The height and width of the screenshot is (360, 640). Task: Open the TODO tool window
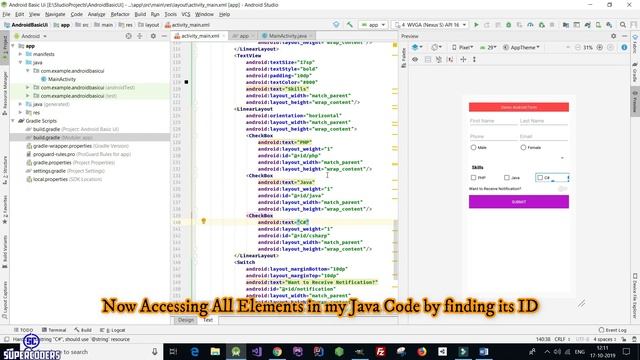23,330
